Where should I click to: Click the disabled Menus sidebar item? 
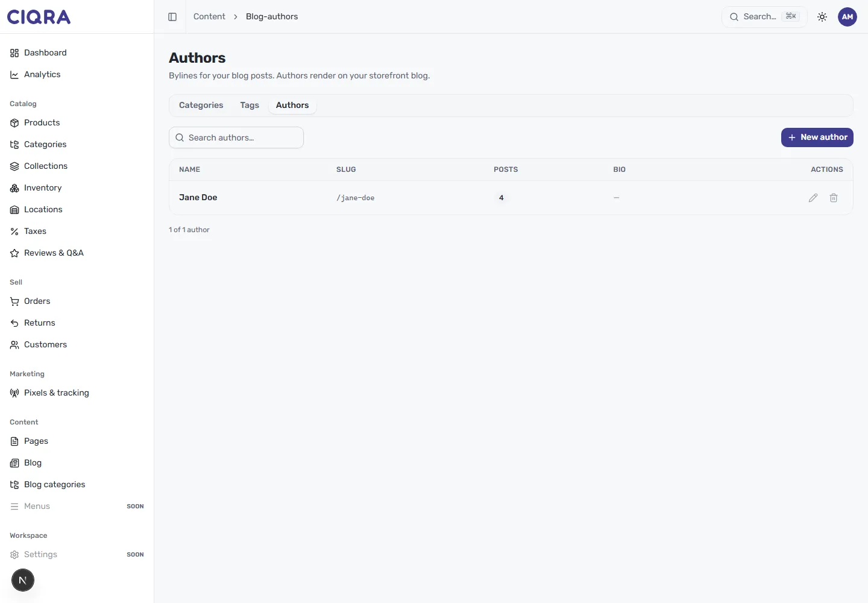point(77,507)
